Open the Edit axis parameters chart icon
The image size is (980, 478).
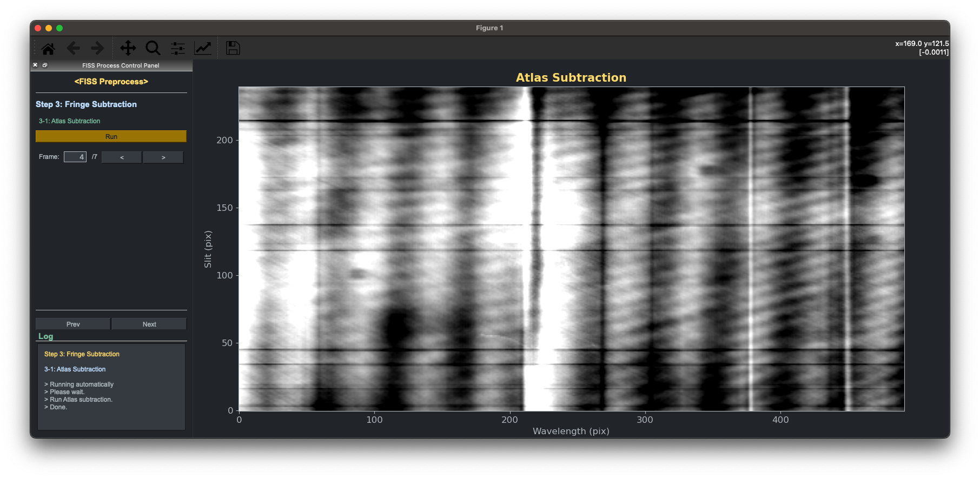click(x=203, y=48)
